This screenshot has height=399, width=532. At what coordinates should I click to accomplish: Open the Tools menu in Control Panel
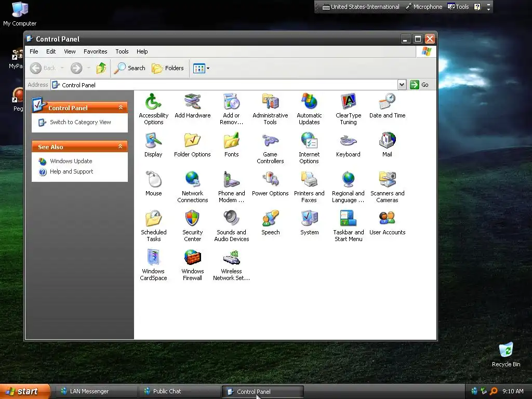click(x=122, y=51)
